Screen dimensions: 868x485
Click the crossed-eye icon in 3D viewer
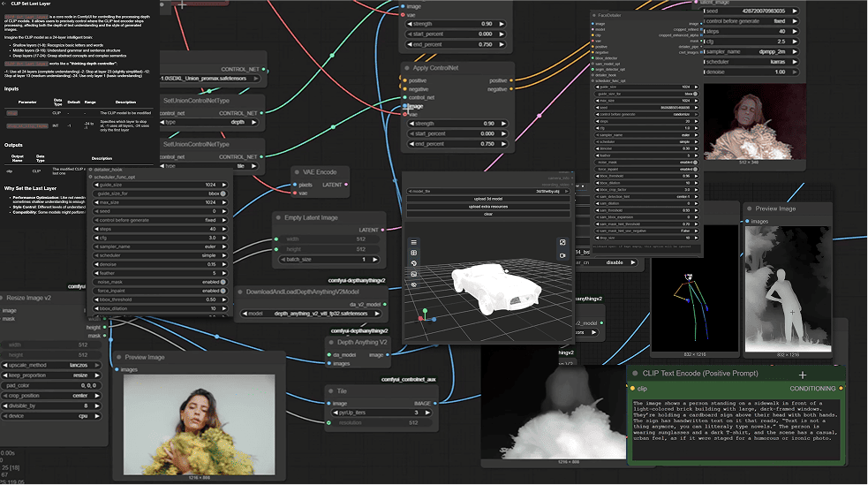coord(413,284)
